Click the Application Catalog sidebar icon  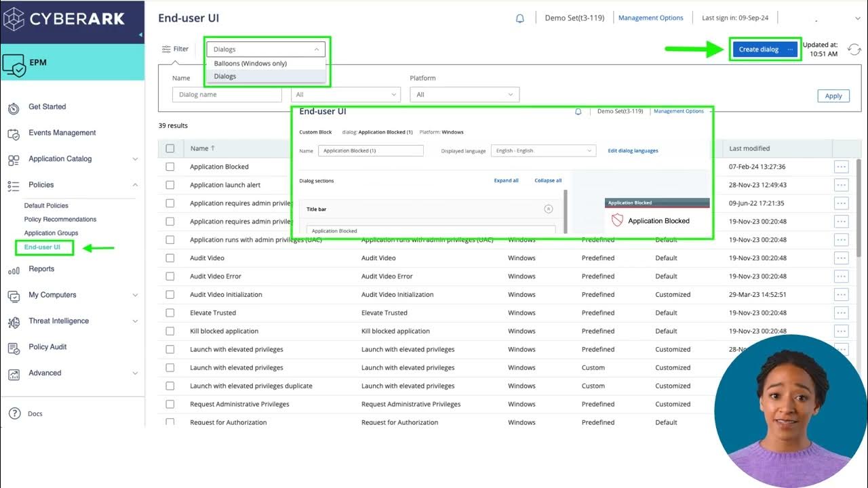(14, 161)
